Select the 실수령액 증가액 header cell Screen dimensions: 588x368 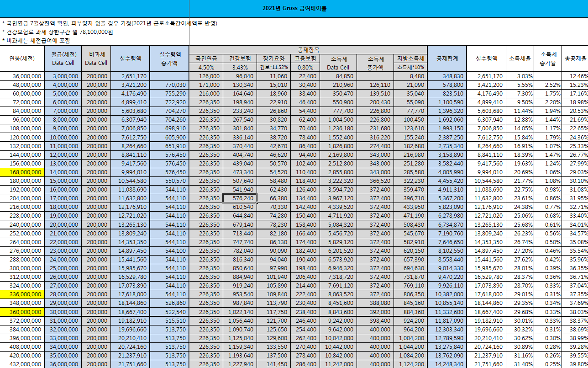pos(170,59)
